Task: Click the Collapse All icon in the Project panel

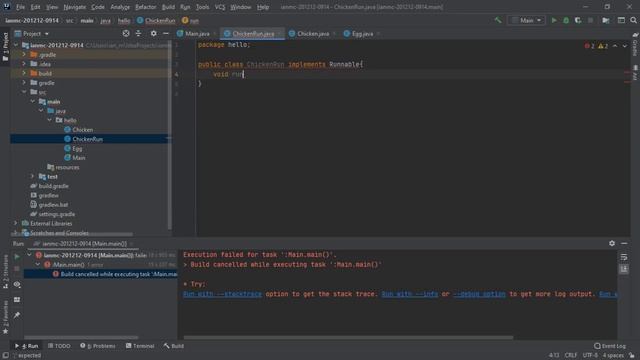Action: (138, 33)
